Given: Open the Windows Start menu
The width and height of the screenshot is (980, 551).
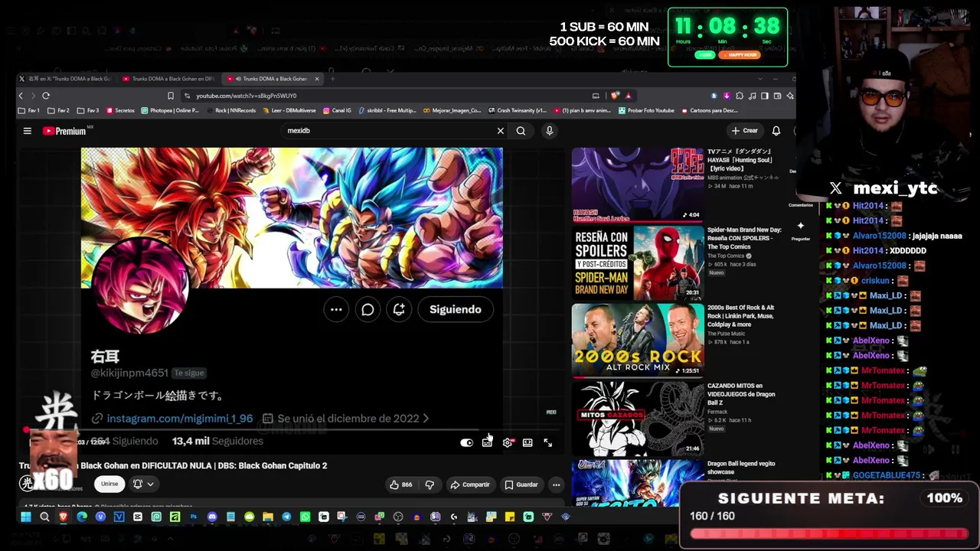Looking at the screenshot, I should (x=25, y=517).
